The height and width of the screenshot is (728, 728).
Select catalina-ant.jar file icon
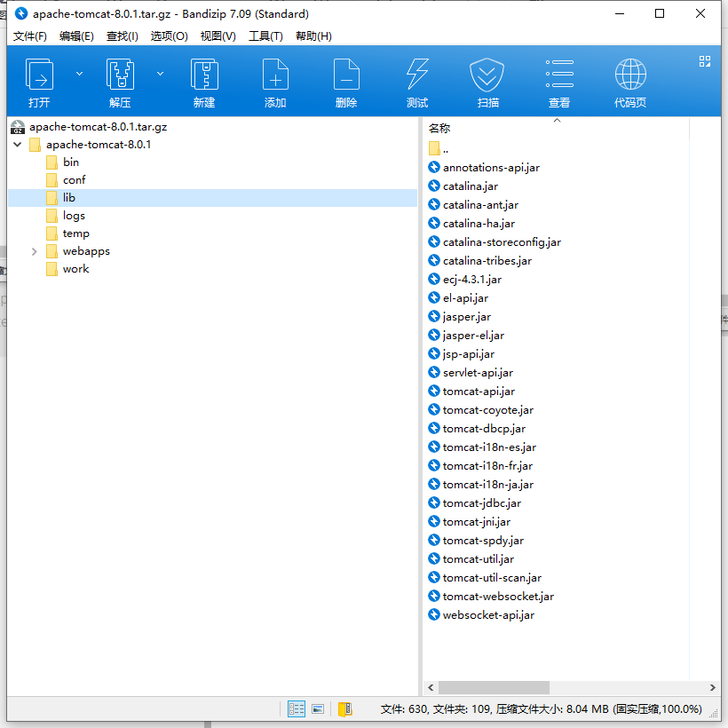(433, 204)
